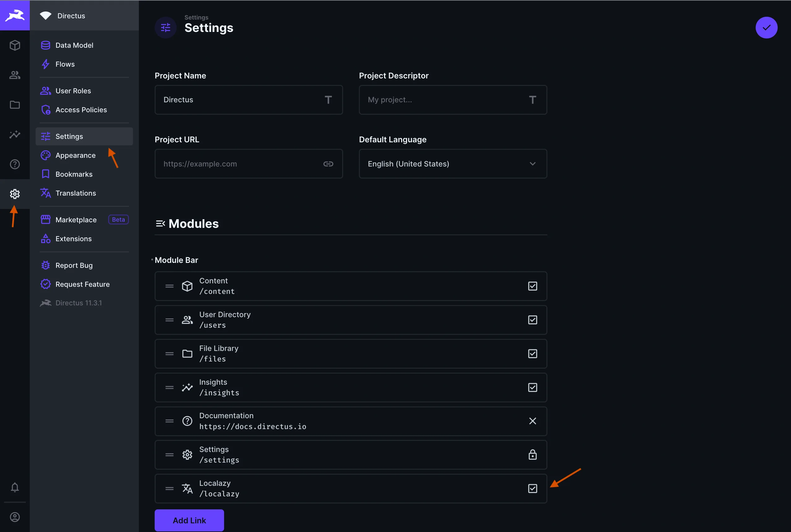Open the Content module cube icon

coord(15,45)
